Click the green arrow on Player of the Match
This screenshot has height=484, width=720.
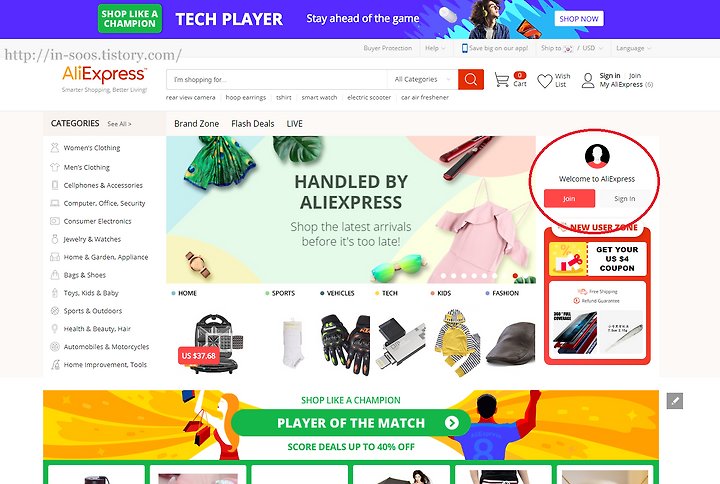click(x=451, y=423)
